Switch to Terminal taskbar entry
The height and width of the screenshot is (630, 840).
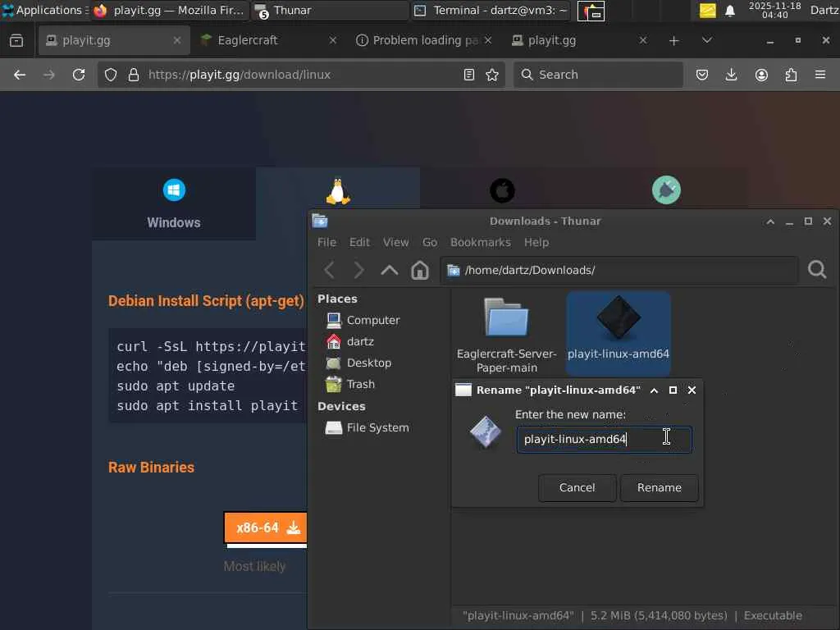click(x=491, y=11)
